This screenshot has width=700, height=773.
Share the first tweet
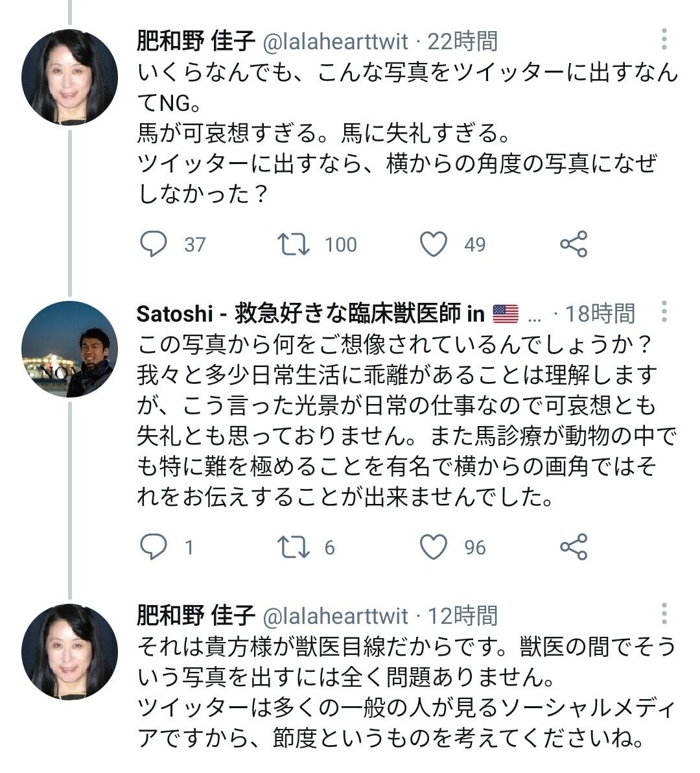tap(574, 244)
